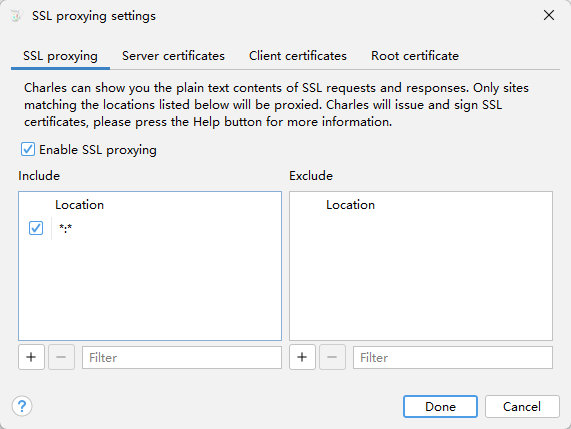Confirm settings with the Done button
This screenshot has width=571, height=429.
pos(440,406)
